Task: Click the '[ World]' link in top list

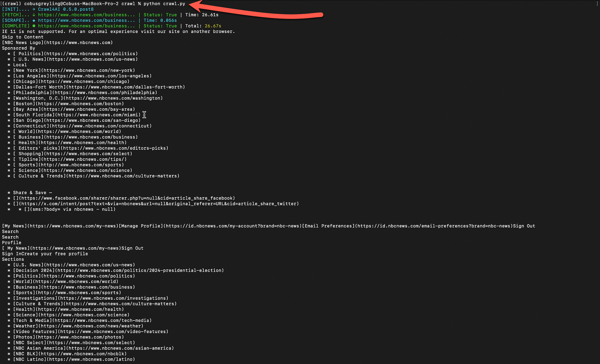Action: (x=67, y=131)
